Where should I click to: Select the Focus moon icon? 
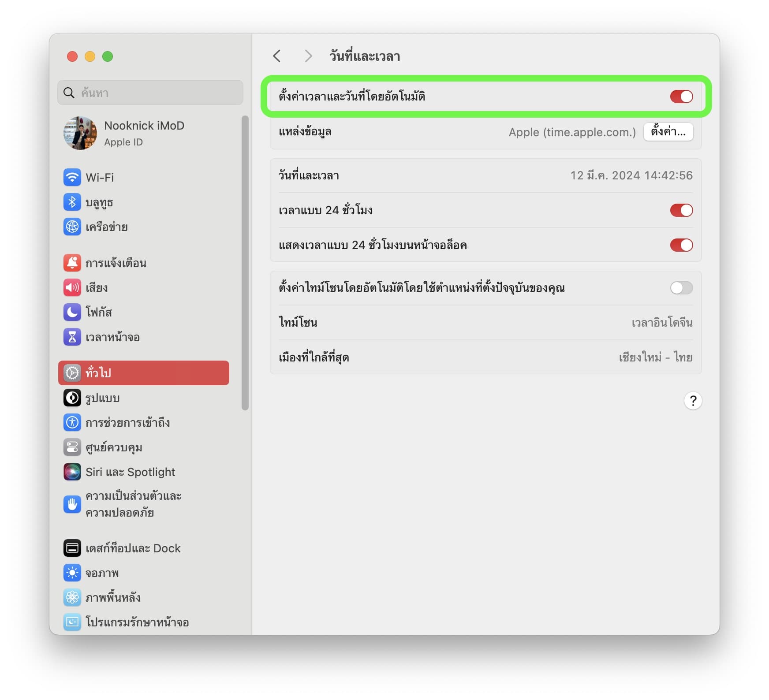72,312
